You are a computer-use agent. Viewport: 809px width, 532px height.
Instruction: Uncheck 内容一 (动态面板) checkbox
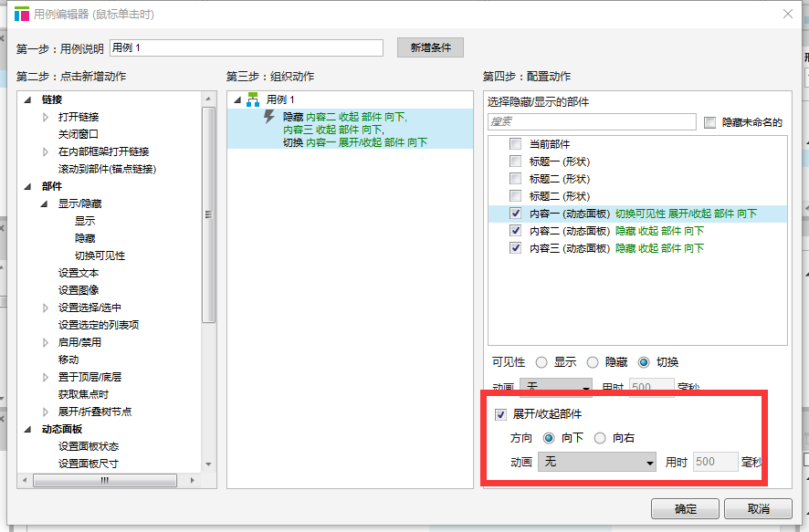515,213
